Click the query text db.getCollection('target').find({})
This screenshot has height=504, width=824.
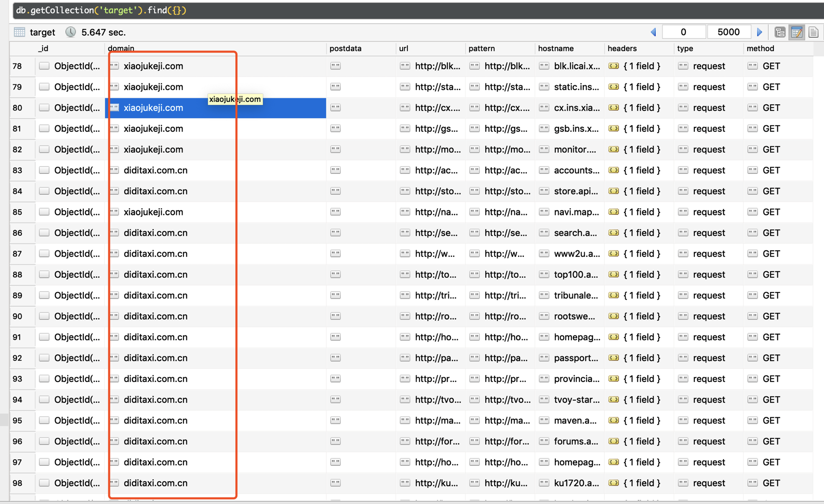[101, 10]
